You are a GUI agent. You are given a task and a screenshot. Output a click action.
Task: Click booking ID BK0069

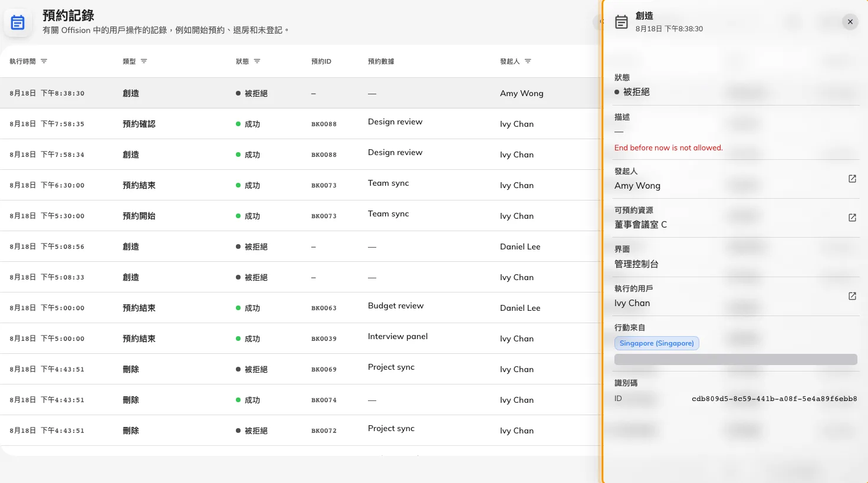[324, 370]
